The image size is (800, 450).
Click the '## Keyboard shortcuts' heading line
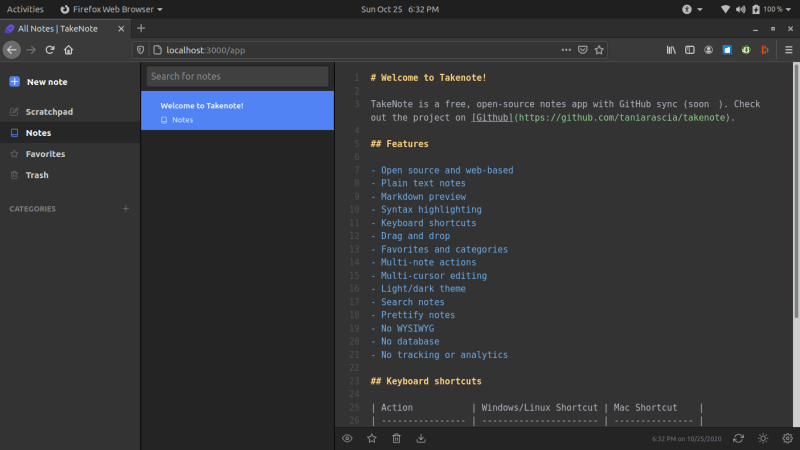tap(426, 381)
